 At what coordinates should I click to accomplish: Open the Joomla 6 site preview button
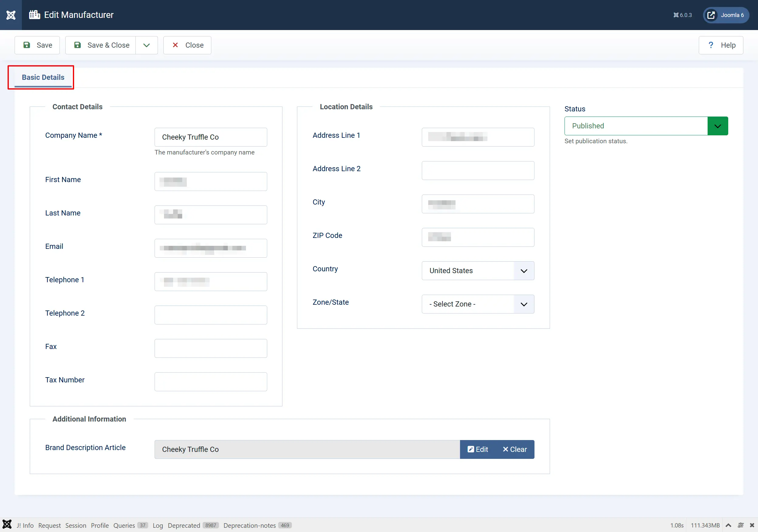726,15
